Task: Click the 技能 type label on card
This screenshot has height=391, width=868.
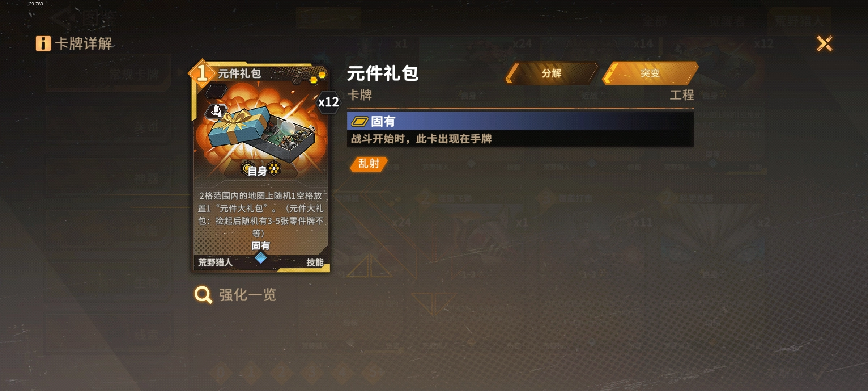Action: (x=315, y=262)
